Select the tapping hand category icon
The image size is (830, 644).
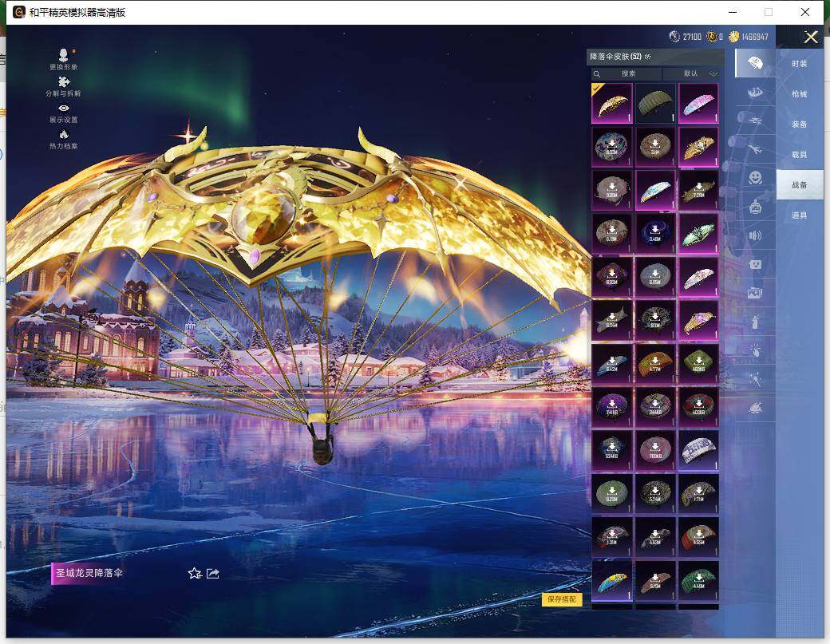(755, 350)
